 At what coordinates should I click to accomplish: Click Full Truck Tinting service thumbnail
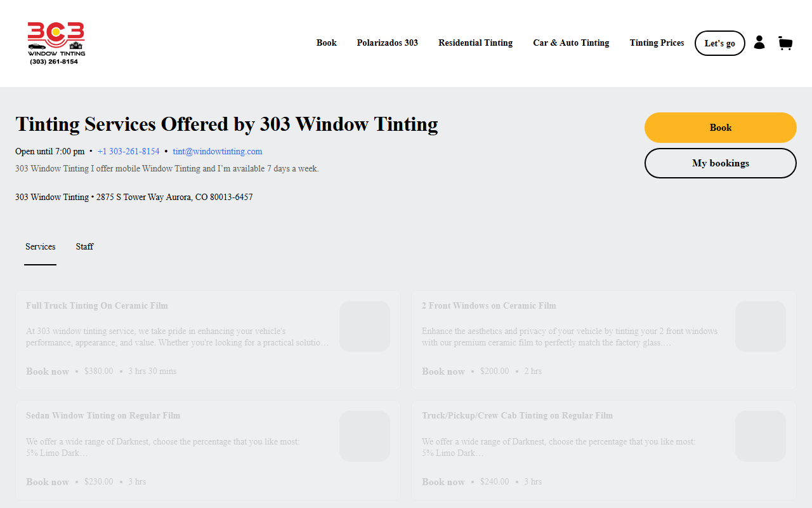[365, 326]
